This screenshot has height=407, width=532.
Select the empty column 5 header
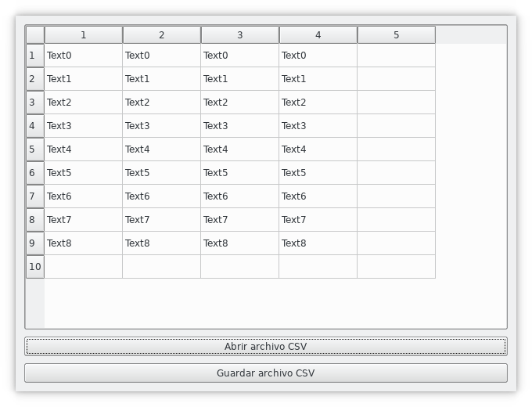[397, 35]
